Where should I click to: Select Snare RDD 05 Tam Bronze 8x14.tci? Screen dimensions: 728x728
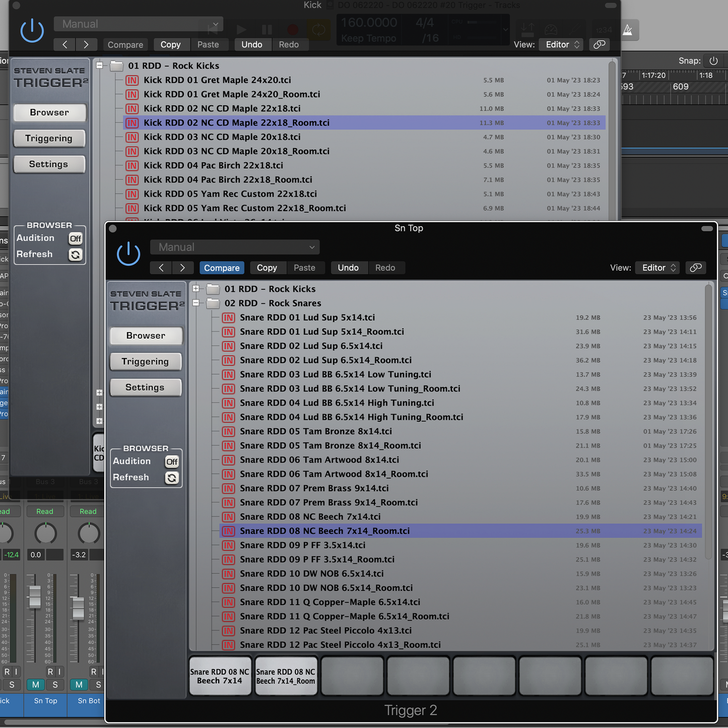[x=315, y=431]
